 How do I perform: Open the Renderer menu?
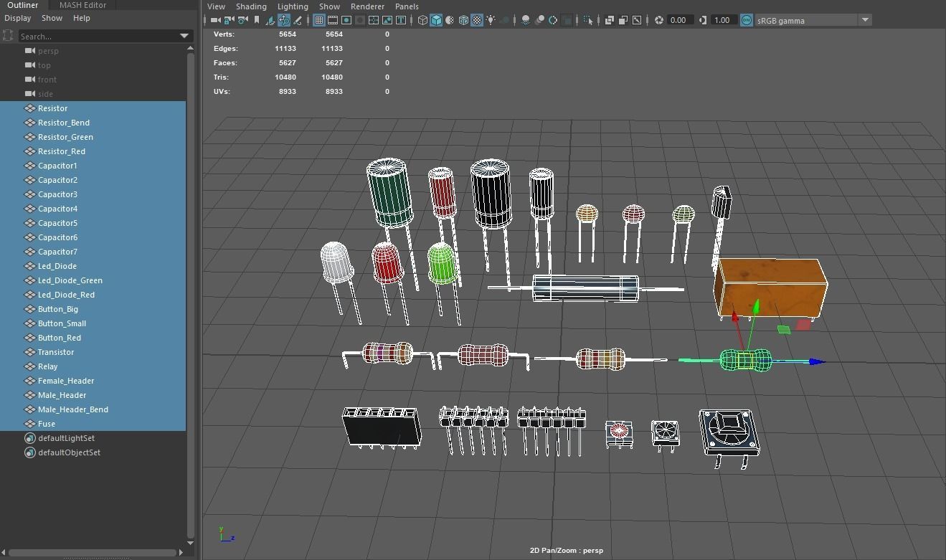[x=367, y=6]
